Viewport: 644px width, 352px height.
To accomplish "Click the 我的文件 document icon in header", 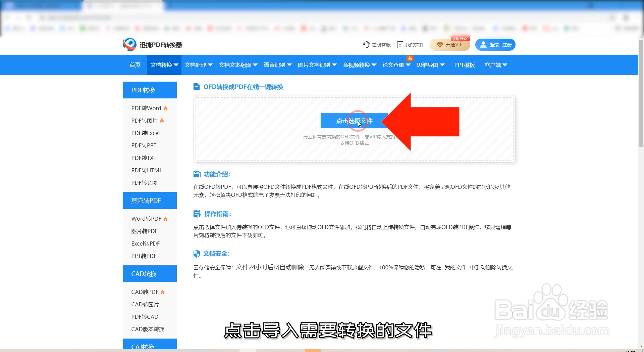I will [400, 44].
